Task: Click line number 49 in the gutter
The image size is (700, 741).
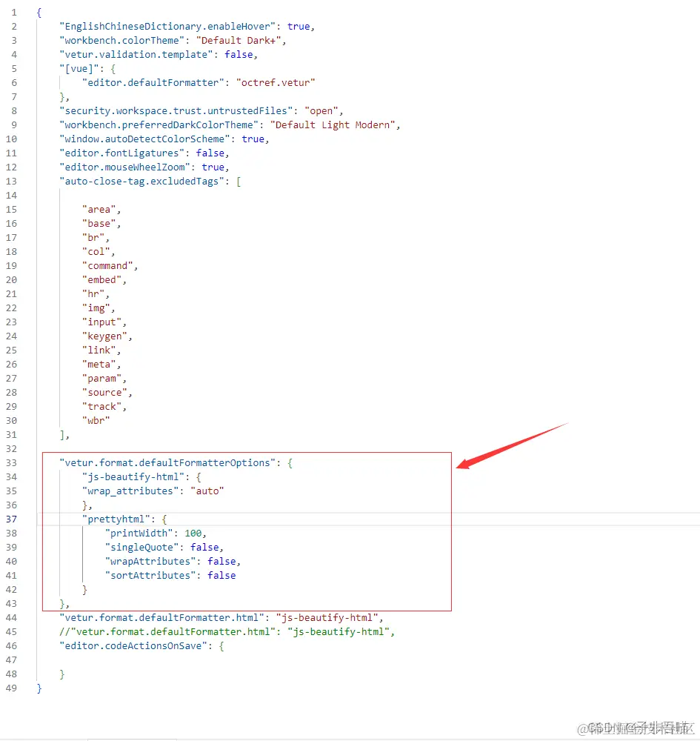Action: pyautogui.click(x=11, y=688)
